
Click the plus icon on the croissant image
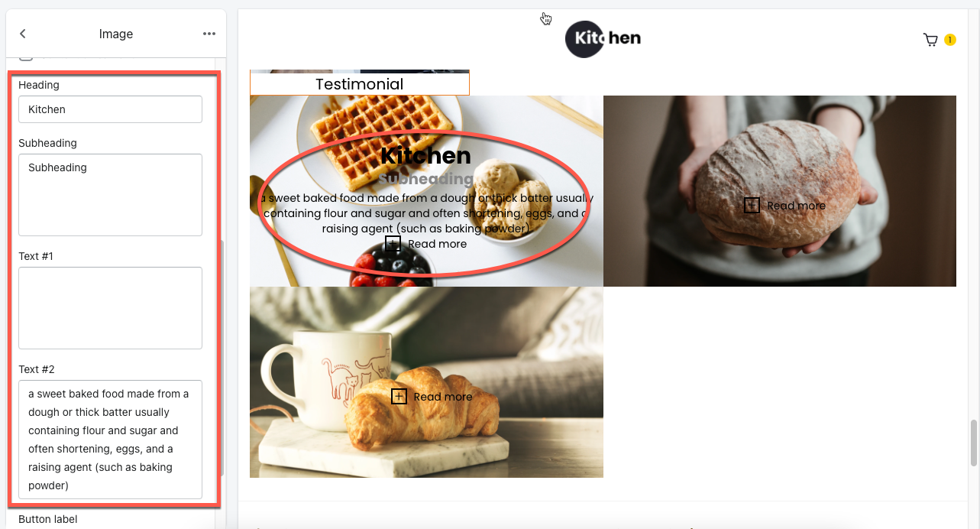pyautogui.click(x=399, y=396)
